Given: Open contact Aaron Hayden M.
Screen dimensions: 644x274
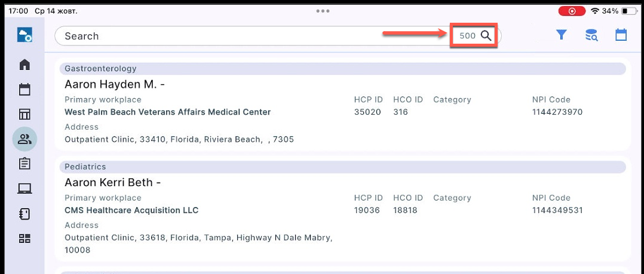Looking at the screenshot, I should [x=115, y=84].
